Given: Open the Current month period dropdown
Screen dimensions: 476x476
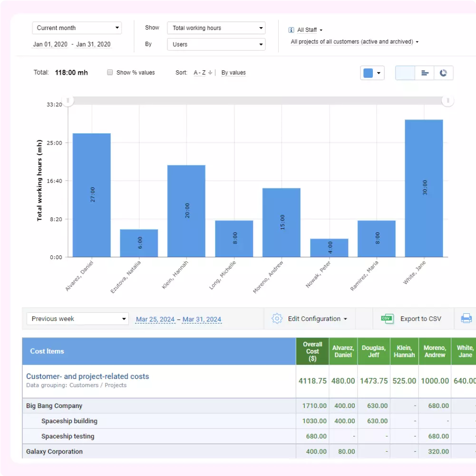Looking at the screenshot, I should (77, 28).
